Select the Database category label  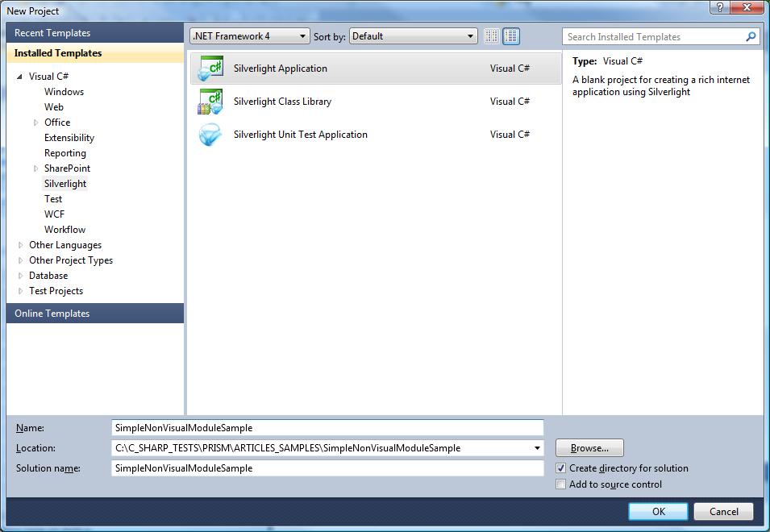pyautogui.click(x=48, y=276)
